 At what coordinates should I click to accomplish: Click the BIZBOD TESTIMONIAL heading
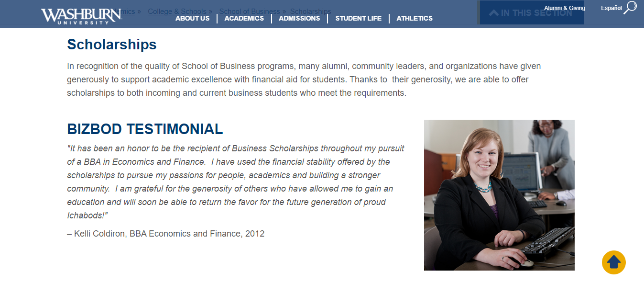pos(145,129)
